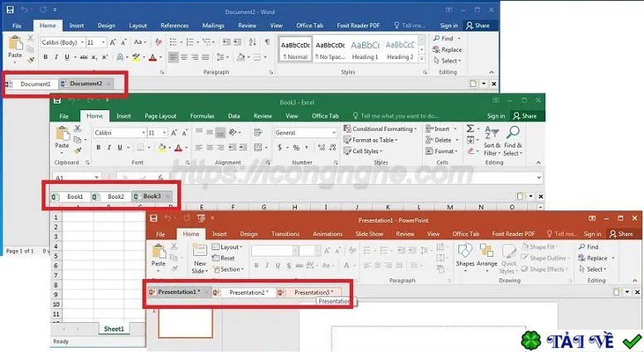Select Heading 1 style in Word
This screenshot has width=644, height=352.
[365, 50]
